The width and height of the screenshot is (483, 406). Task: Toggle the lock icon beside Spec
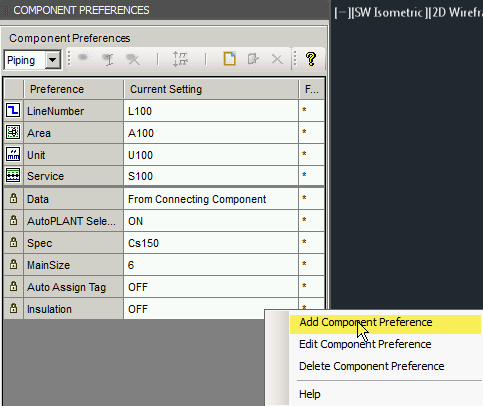tap(13, 242)
